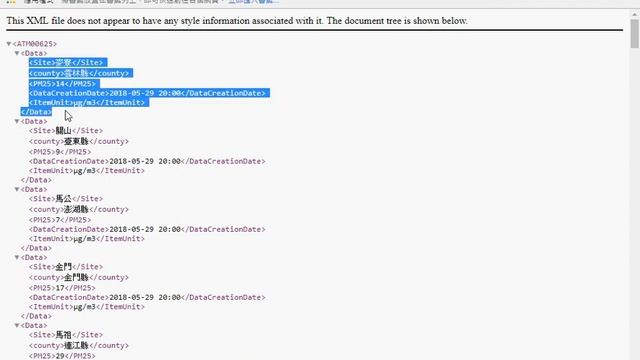This screenshot has height=360, width=640.
Task: Click the closing </Data> tag of the 馬公 entry
Action: click(36, 248)
